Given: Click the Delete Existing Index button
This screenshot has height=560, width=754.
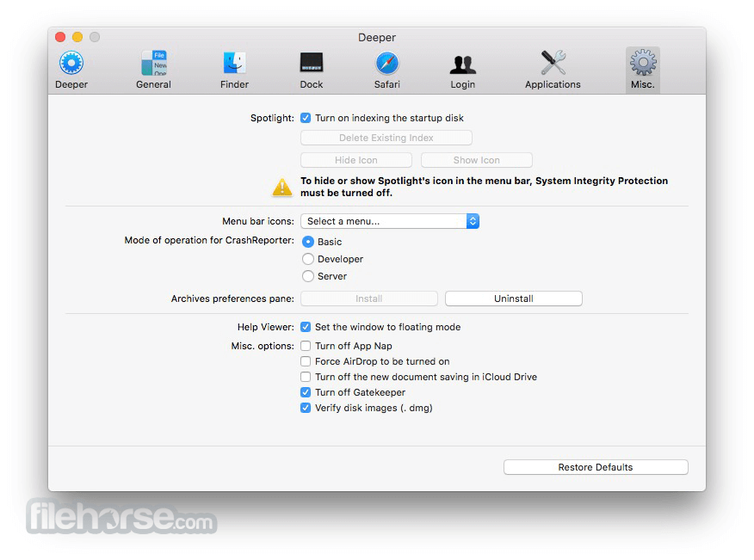Looking at the screenshot, I should (386, 138).
